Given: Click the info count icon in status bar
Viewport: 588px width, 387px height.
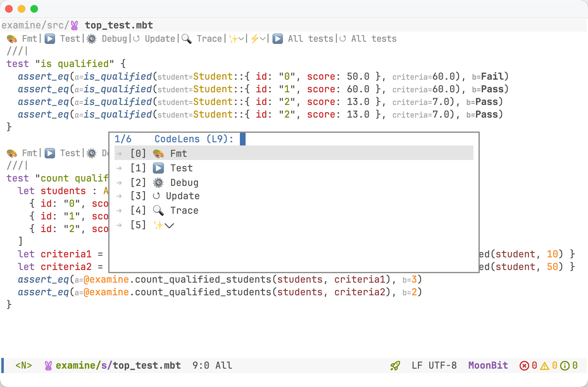Looking at the screenshot, I should click(x=565, y=366).
